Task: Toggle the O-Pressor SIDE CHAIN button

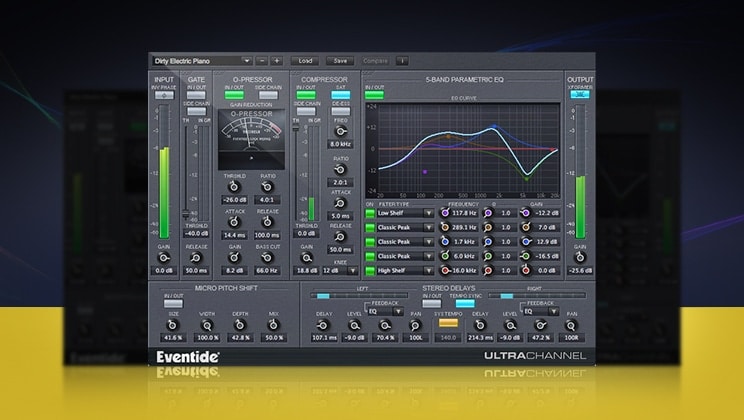Action: tap(268, 95)
